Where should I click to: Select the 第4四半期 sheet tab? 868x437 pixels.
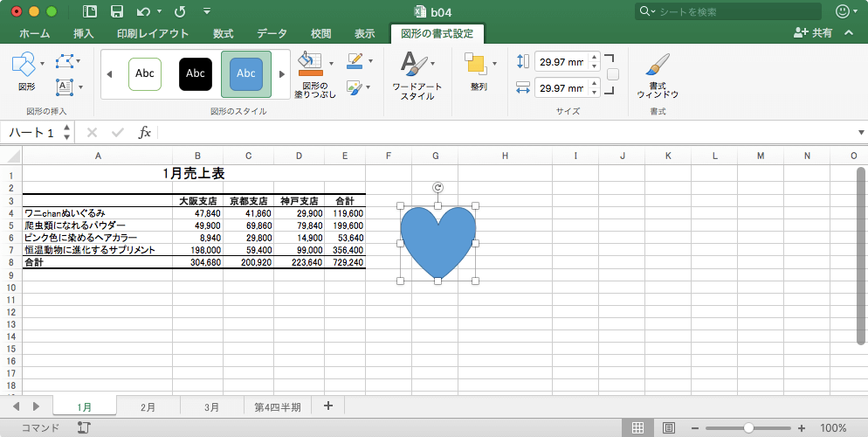278,407
